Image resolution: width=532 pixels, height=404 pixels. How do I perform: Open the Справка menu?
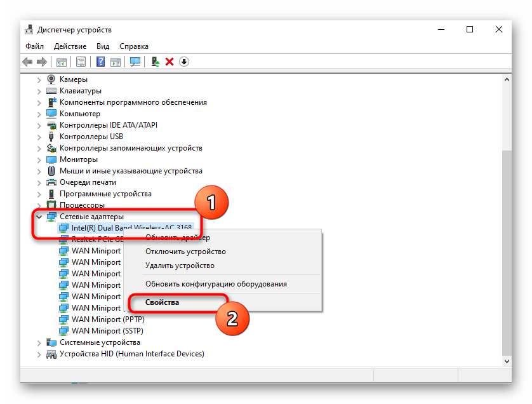[134, 46]
